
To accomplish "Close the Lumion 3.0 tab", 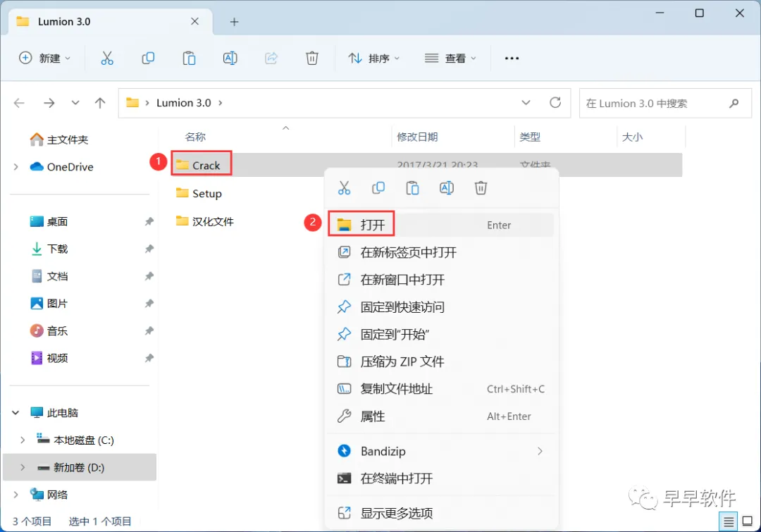I will pos(194,21).
